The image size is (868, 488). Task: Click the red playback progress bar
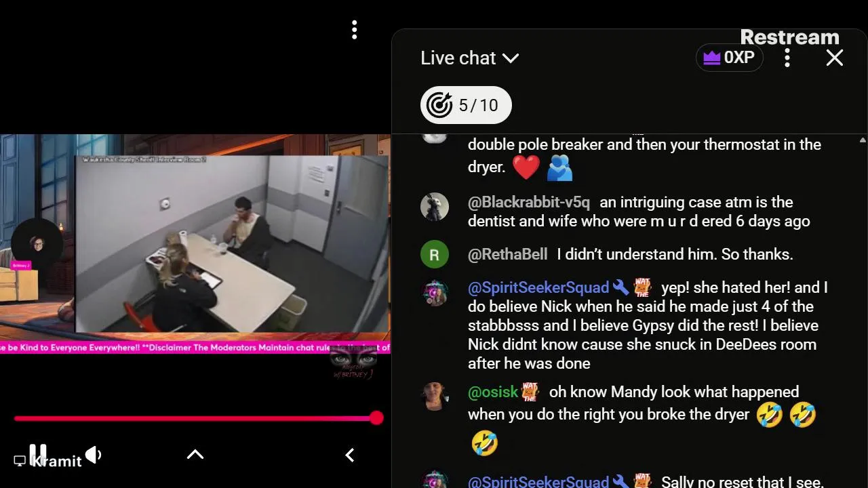195,418
